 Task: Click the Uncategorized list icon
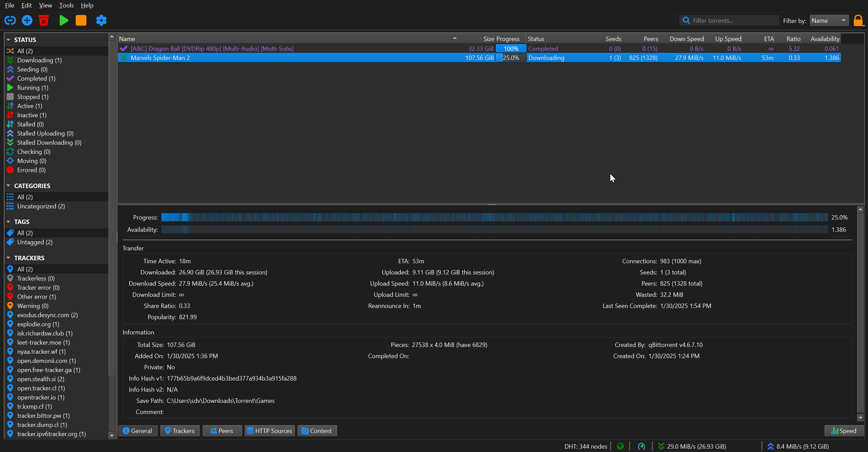coord(10,206)
